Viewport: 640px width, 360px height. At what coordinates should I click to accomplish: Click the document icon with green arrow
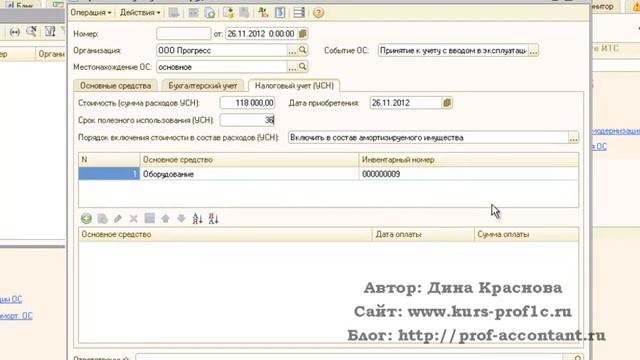pyautogui.click(x=228, y=13)
